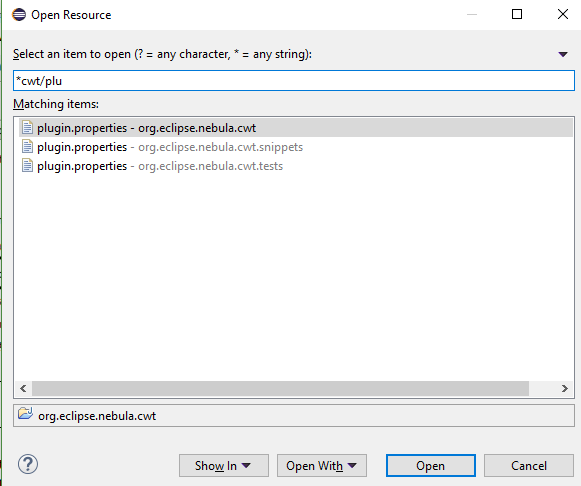
Task: Open the help question mark icon
Action: click(x=28, y=464)
